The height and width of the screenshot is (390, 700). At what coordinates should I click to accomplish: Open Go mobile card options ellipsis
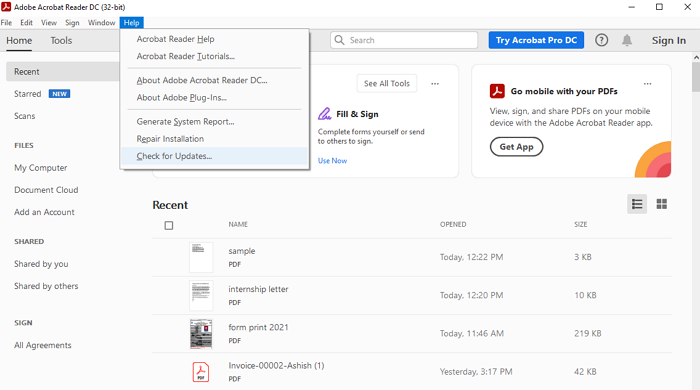tap(647, 83)
